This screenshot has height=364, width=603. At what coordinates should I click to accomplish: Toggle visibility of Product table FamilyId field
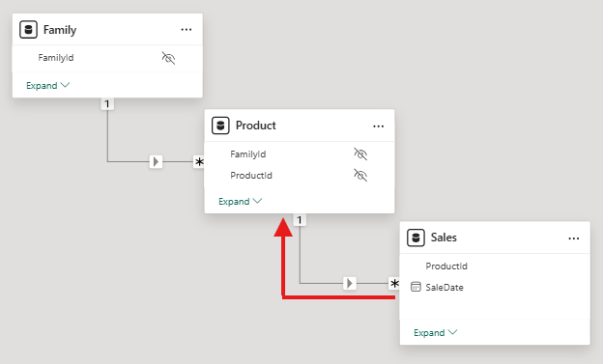coord(360,154)
